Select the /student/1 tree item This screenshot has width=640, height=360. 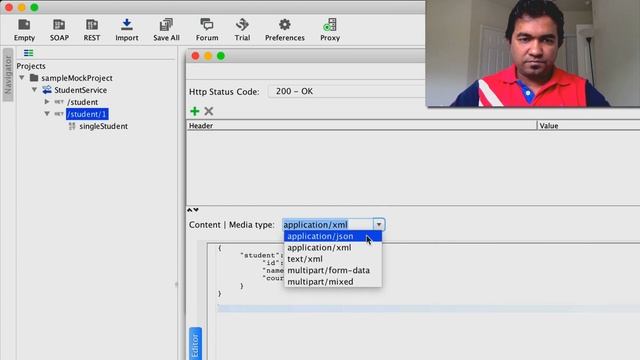click(x=87, y=114)
